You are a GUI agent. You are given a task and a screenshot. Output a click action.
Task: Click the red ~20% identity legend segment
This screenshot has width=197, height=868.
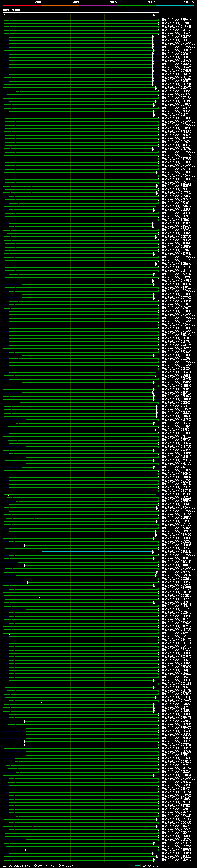click(22, 6)
